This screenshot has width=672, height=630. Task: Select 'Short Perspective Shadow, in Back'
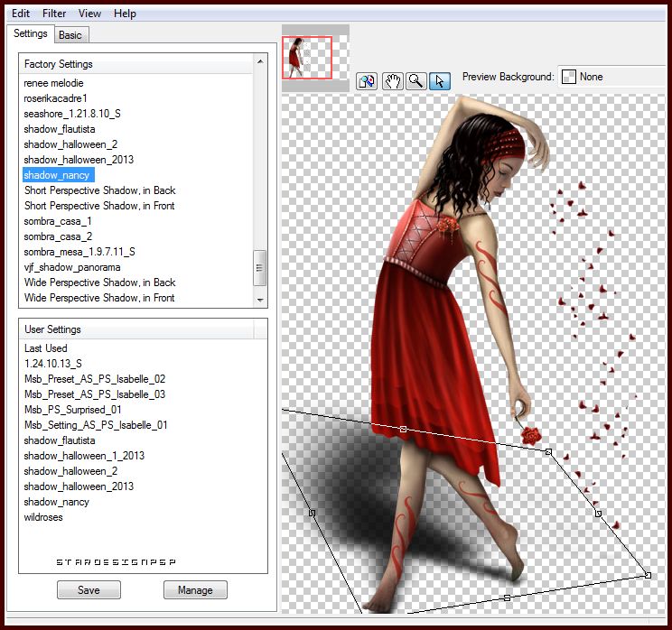point(100,190)
